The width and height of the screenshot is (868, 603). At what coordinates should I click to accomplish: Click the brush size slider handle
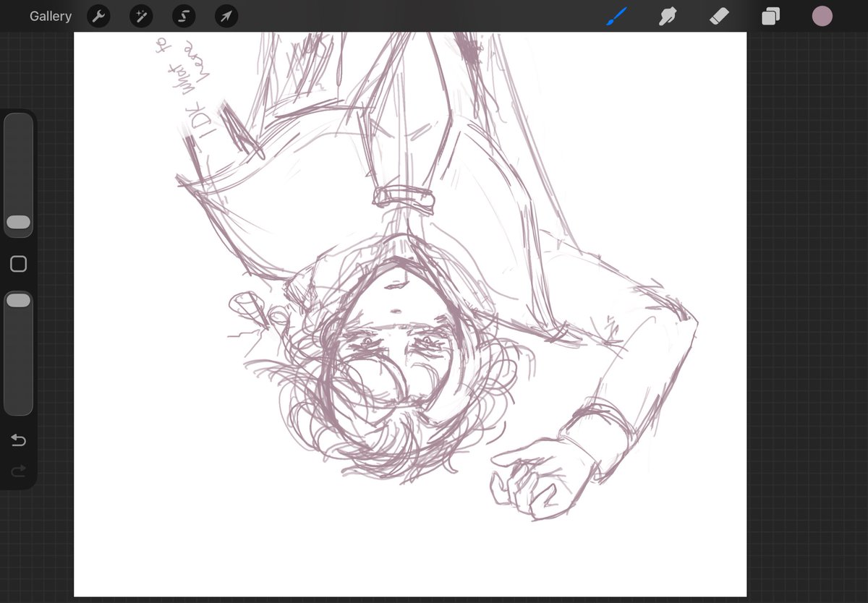point(19,222)
